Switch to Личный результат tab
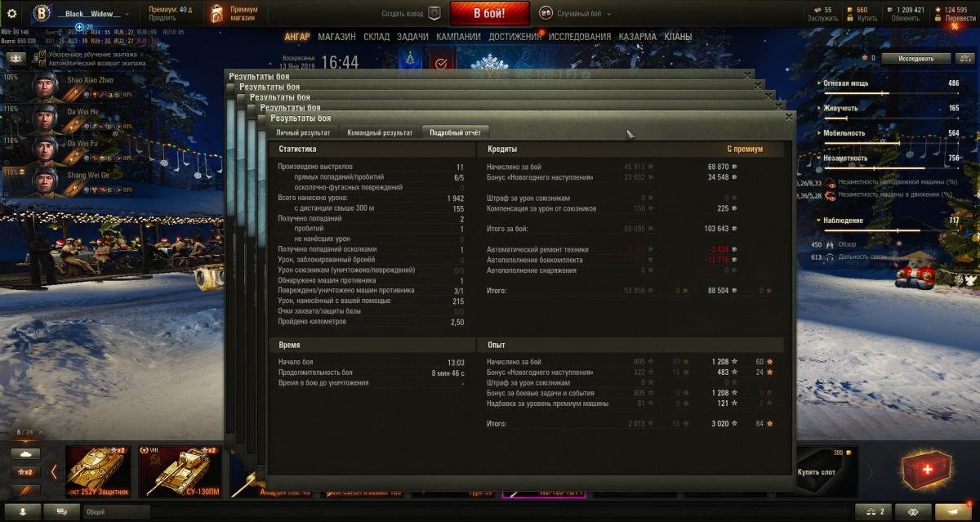 point(303,132)
